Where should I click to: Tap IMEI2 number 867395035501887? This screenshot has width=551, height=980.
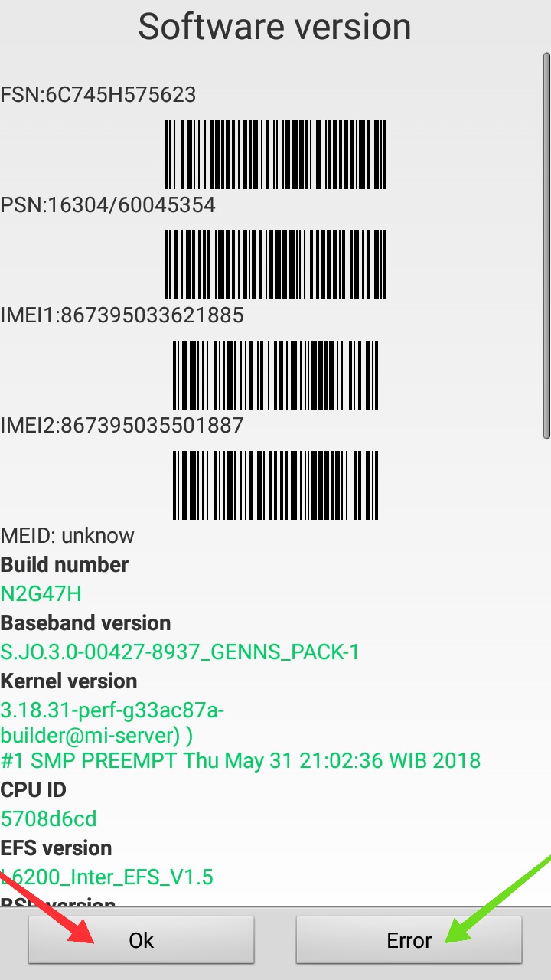pyautogui.click(x=152, y=426)
